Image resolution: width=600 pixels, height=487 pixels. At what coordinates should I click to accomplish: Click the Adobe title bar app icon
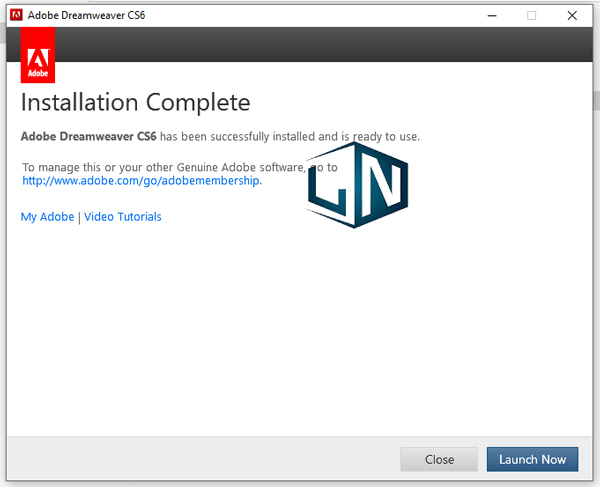point(16,15)
